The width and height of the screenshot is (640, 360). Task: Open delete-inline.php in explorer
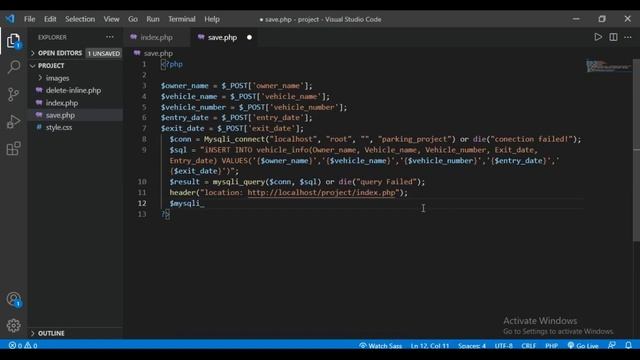(x=73, y=90)
